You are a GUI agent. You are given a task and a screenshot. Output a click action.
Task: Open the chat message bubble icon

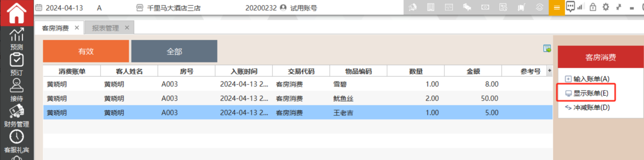570,6
